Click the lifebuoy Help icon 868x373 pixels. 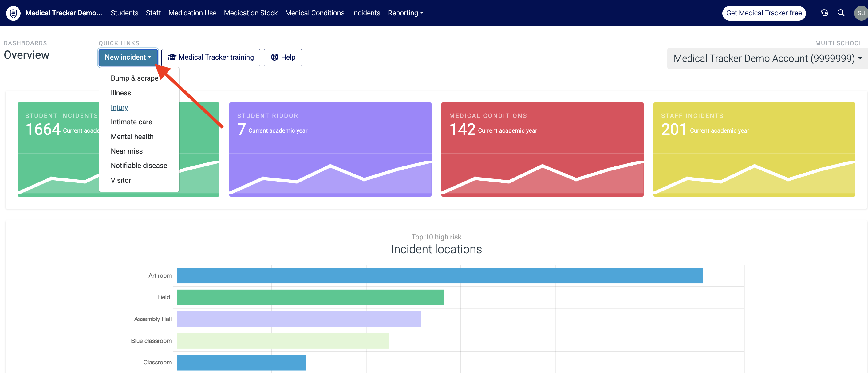(x=274, y=57)
